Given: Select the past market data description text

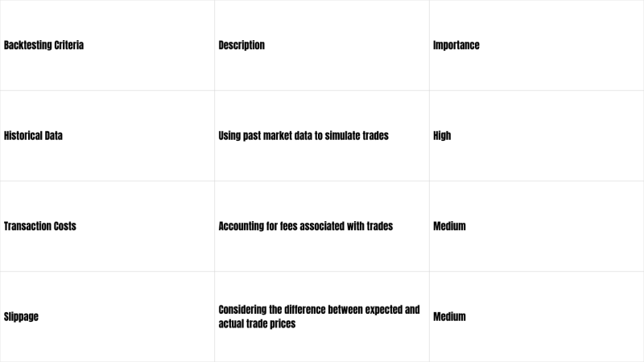Looking at the screenshot, I should click(303, 136).
